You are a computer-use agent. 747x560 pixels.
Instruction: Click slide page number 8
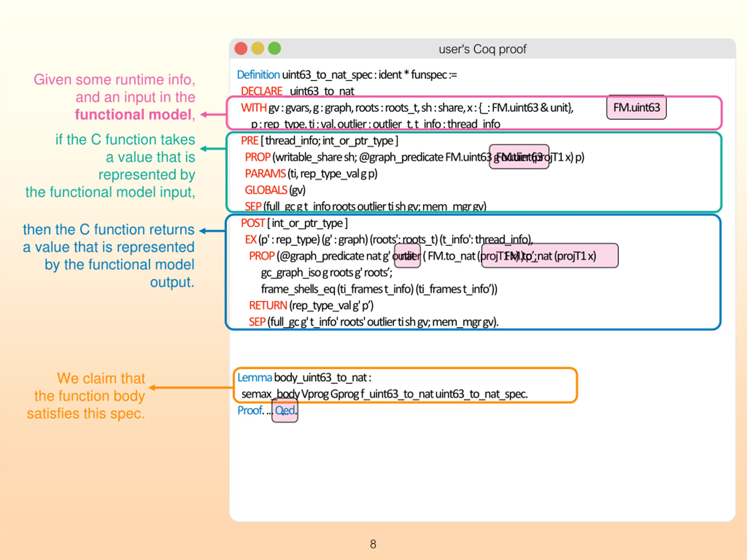coord(373,544)
